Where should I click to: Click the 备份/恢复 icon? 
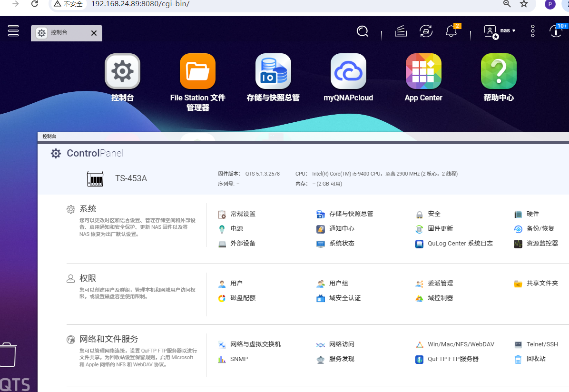pos(518,229)
